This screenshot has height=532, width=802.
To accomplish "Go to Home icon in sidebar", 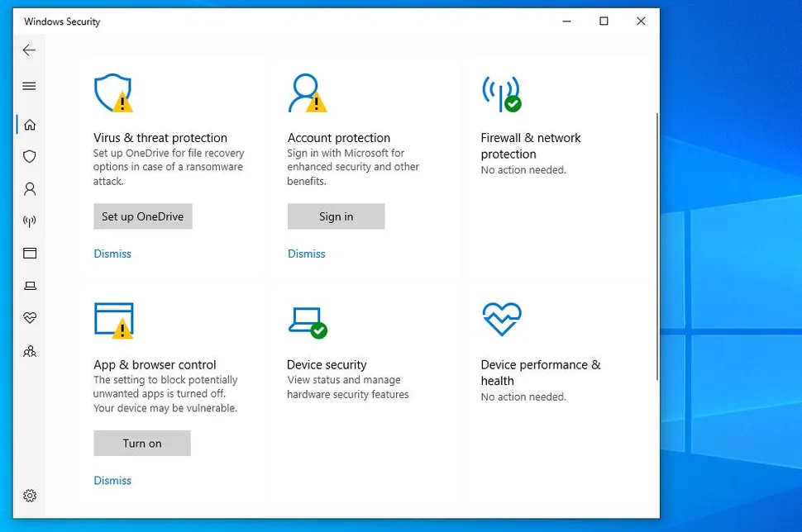I will pyautogui.click(x=30, y=125).
